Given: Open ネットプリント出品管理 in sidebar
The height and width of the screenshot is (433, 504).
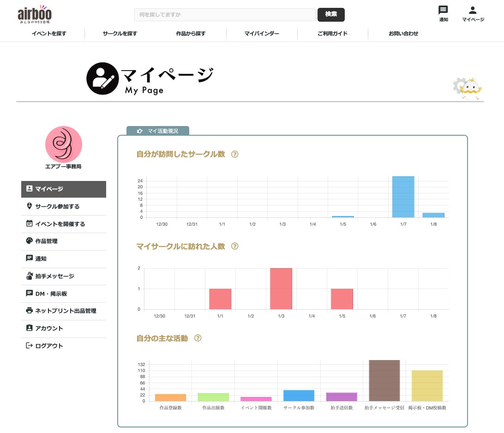Looking at the screenshot, I should tap(64, 311).
